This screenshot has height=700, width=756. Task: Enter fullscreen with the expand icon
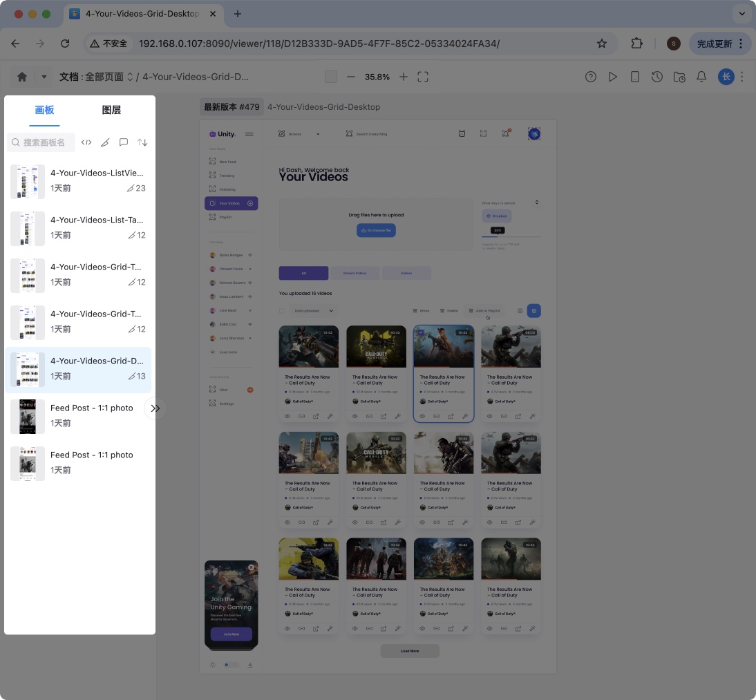tap(423, 77)
